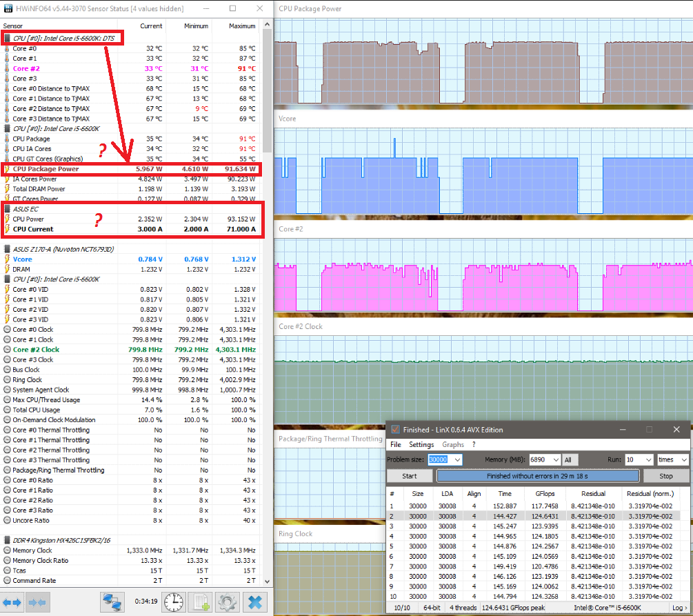
Task: Click the lightning icon beside CPU Package Power
Action: tap(7, 168)
